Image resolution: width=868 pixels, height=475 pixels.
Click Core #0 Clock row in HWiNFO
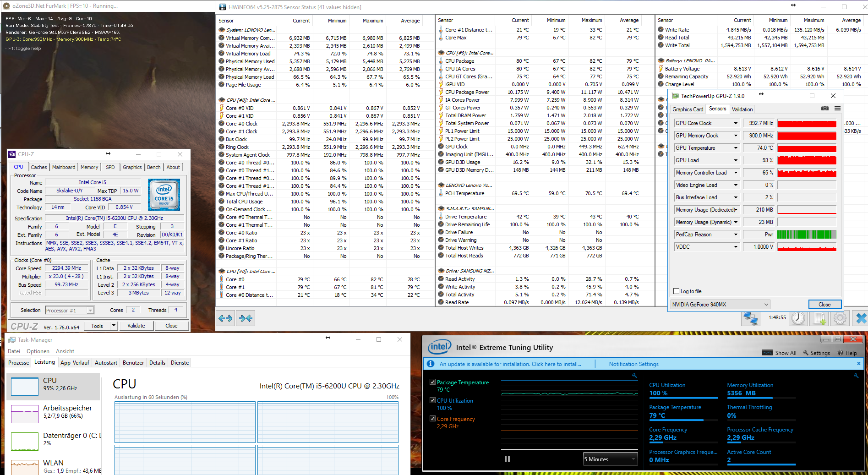(320, 124)
